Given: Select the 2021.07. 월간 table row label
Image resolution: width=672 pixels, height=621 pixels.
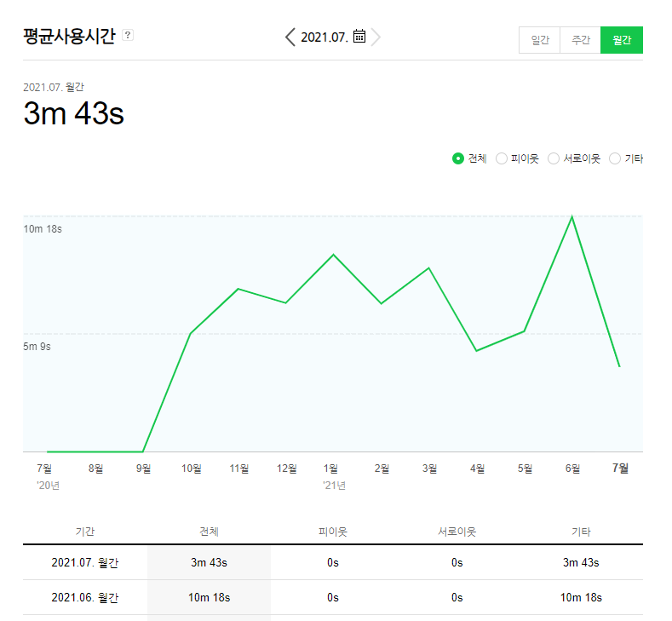Looking at the screenshot, I should pyautogui.click(x=85, y=562).
